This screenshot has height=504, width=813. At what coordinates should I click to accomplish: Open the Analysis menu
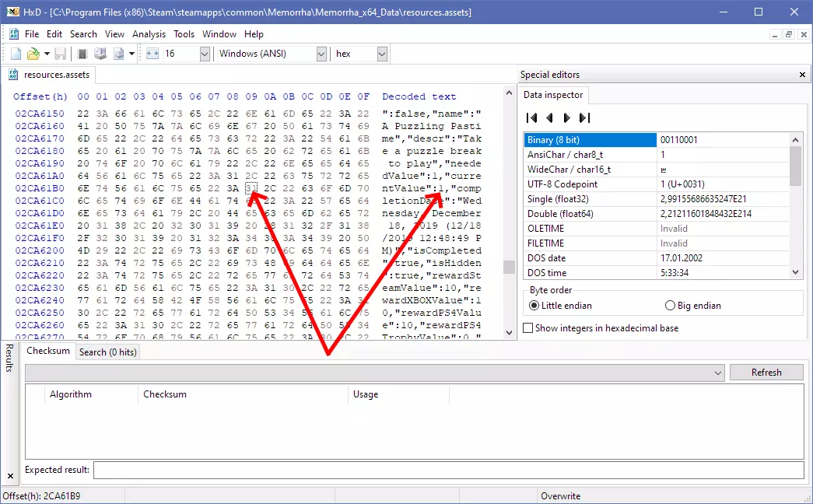pos(149,34)
